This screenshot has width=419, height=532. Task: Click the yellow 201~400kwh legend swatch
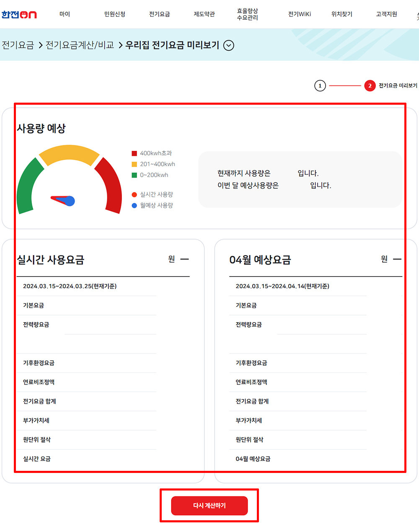134,164
